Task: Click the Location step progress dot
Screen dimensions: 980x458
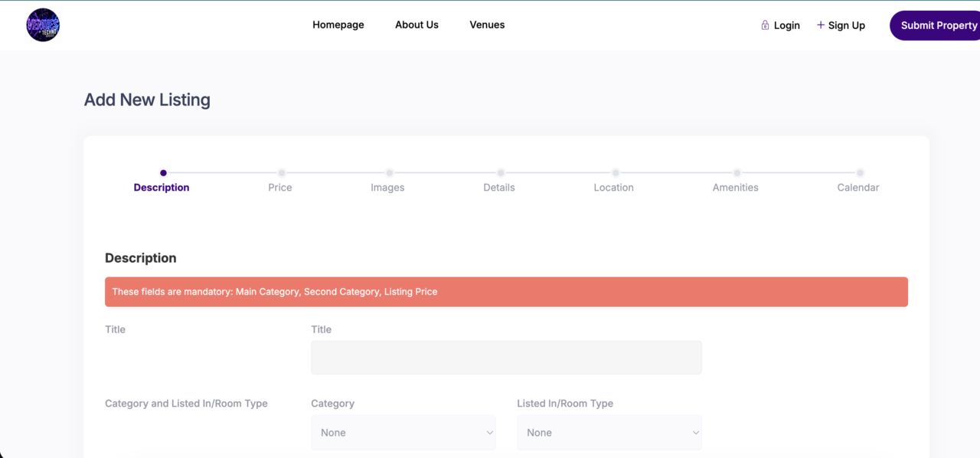Action: point(616,173)
